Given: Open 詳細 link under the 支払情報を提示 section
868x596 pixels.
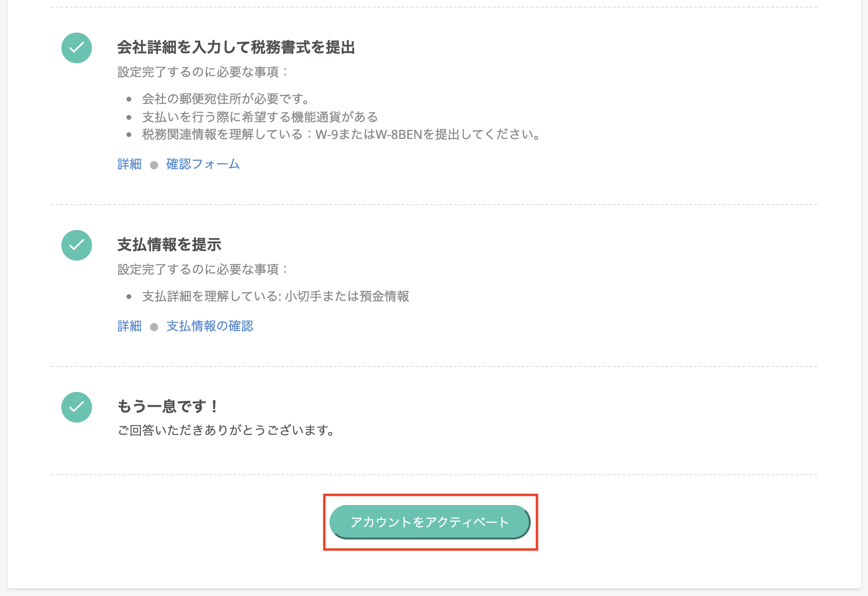Looking at the screenshot, I should 129,326.
